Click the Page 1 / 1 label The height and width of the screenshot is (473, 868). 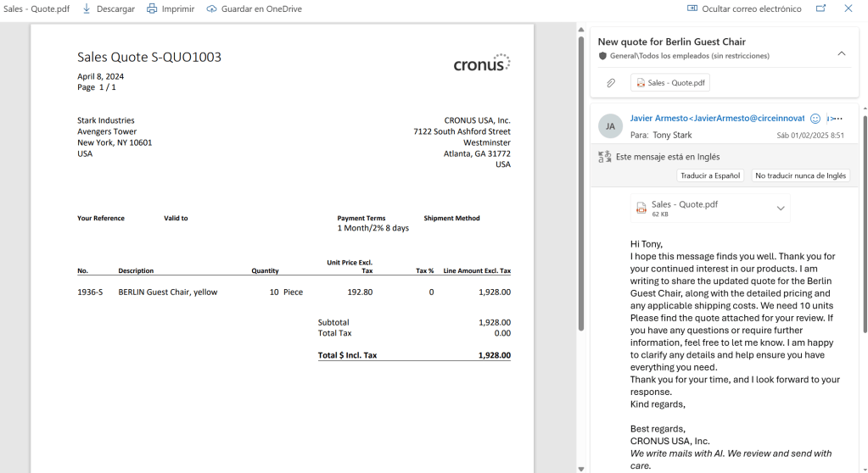(x=97, y=87)
